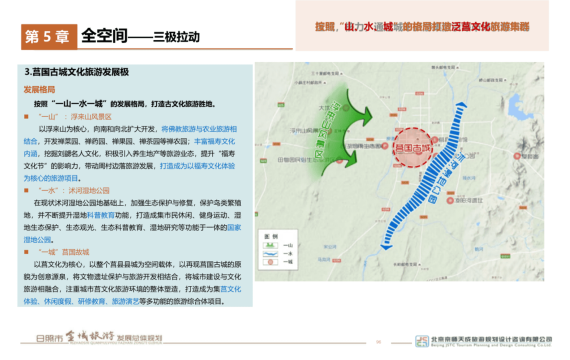Click the blue "科普教育" highlighted text
570x360 pixels.
[101, 215]
